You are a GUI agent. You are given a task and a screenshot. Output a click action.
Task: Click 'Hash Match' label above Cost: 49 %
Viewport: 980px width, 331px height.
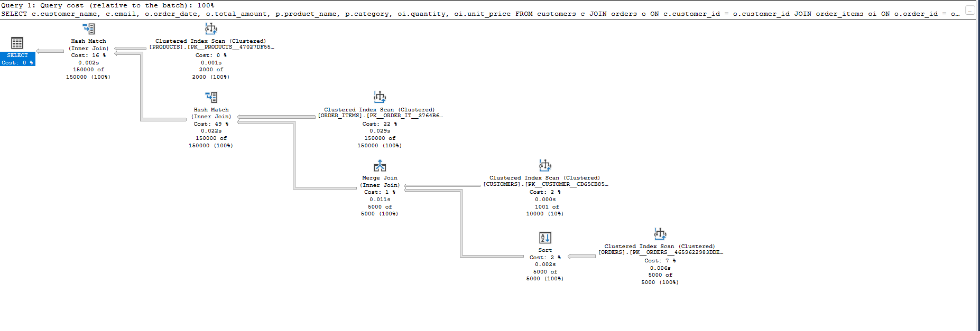pos(211,110)
